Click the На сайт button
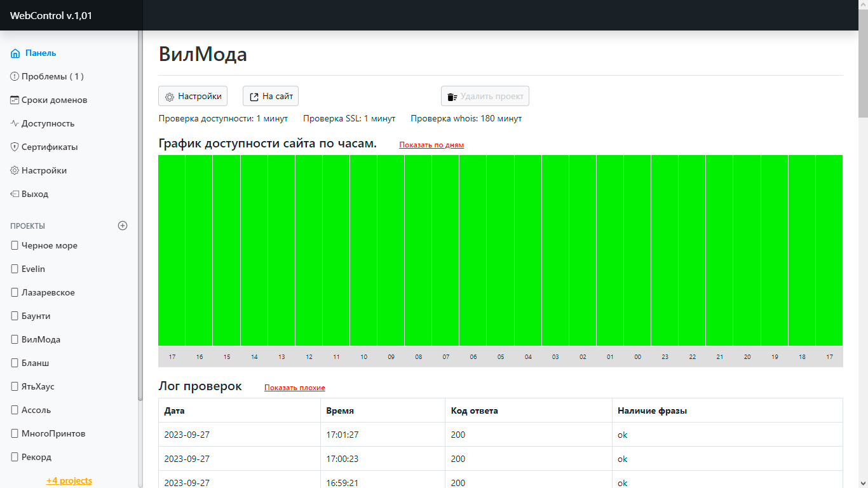Viewport: 868px width, 488px height. click(271, 97)
